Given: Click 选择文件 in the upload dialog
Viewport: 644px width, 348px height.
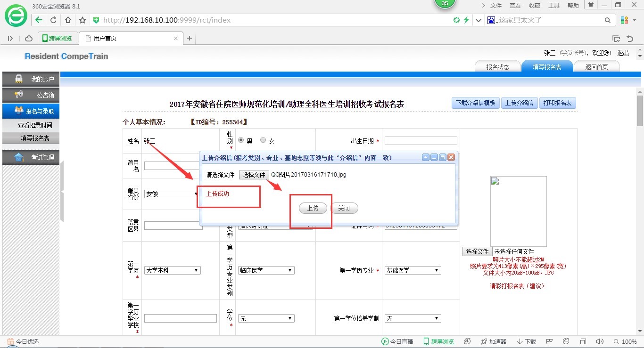Looking at the screenshot, I should [254, 175].
